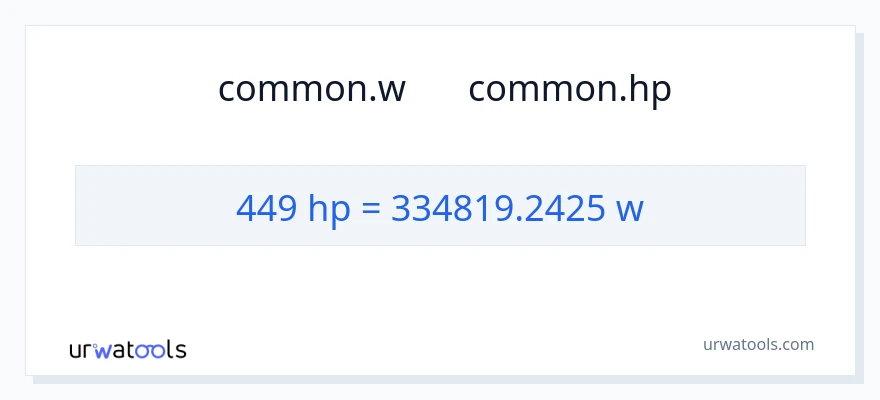
Task: Click the white space between the two headings
Action: pyautogui.click(x=437, y=89)
